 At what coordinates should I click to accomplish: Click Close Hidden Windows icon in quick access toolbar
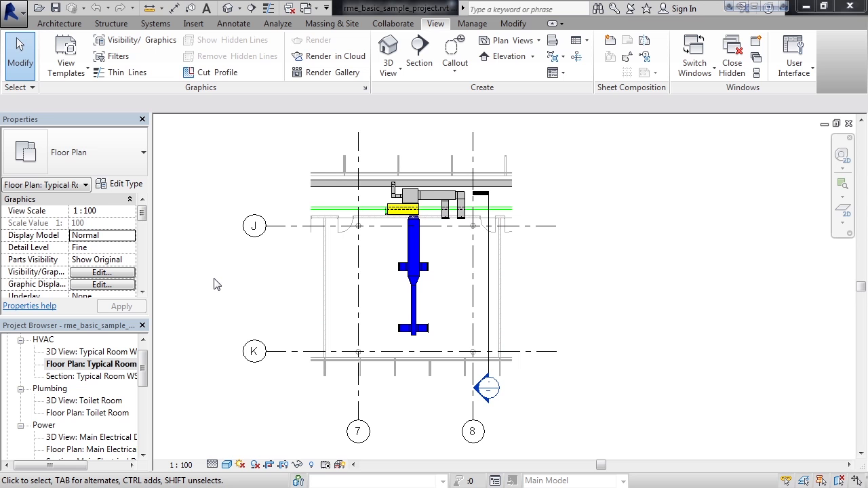(290, 8)
